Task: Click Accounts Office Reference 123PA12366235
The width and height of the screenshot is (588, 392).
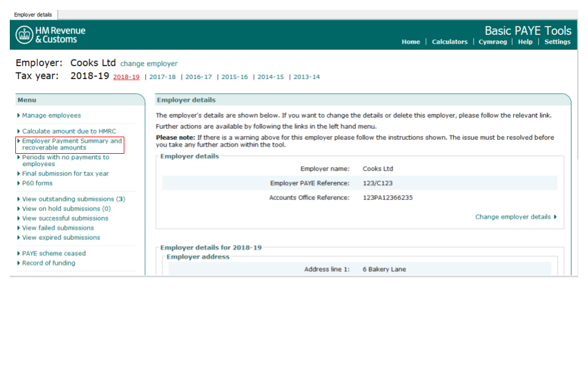Action: click(387, 198)
